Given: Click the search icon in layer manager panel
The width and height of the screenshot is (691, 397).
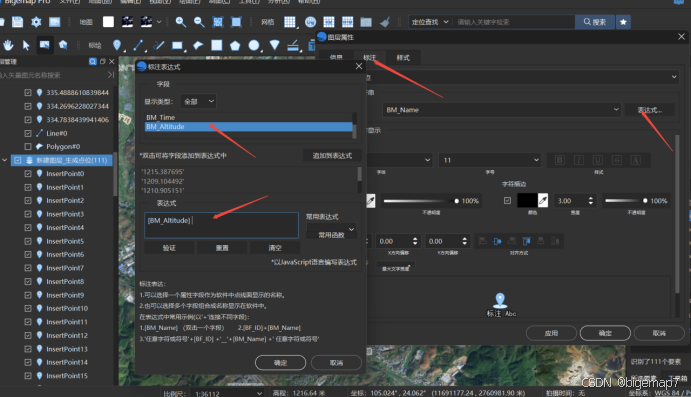Looking at the screenshot, I should (x=93, y=62).
